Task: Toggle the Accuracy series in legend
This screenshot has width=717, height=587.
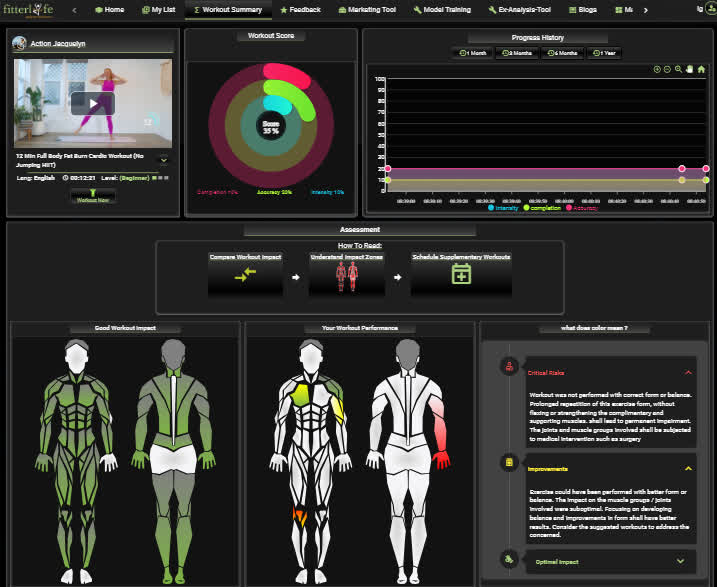Action: coord(582,208)
